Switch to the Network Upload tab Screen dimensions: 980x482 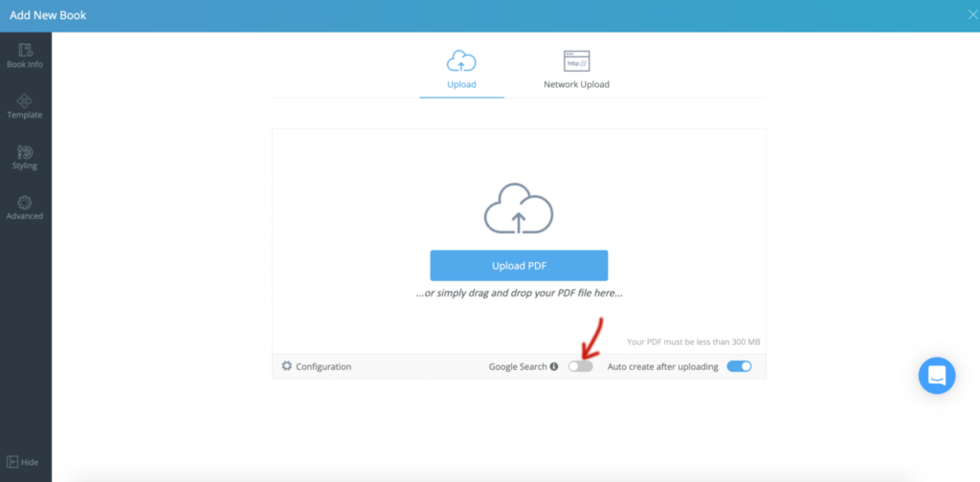576,70
